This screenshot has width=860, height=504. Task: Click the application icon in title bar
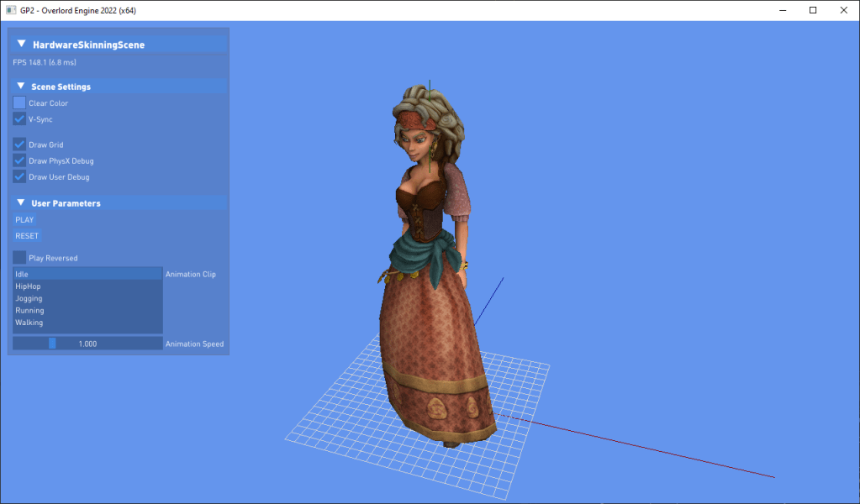click(11, 10)
